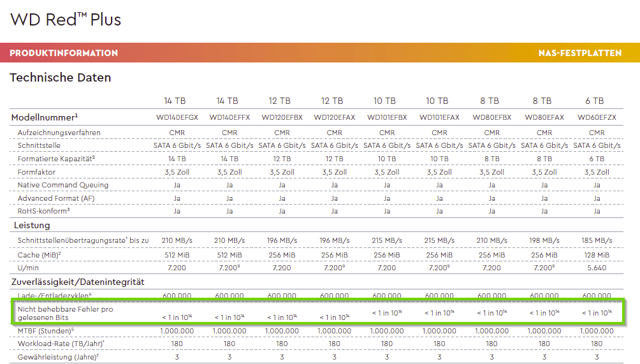This screenshot has height=364, width=640.
Task: Click the "RoHS-konform" row label
Action: pos(44,212)
